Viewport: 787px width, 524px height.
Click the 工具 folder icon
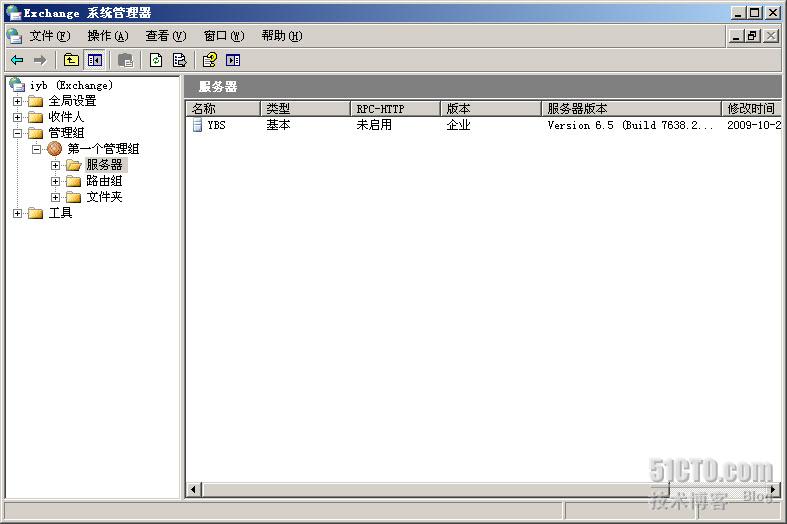click(x=35, y=213)
